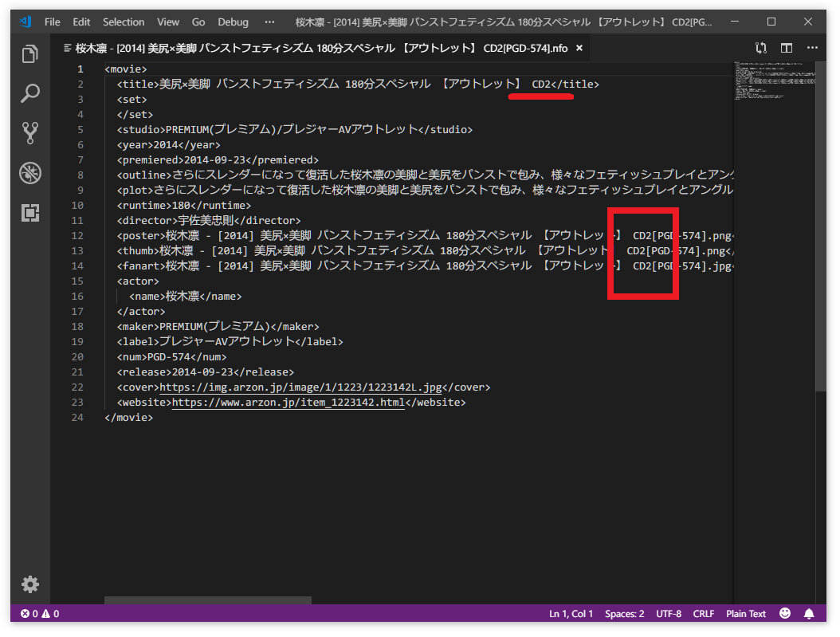Open the Go menu
The image size is (840, 637).
pyautogui.click(x=198, y=22)
